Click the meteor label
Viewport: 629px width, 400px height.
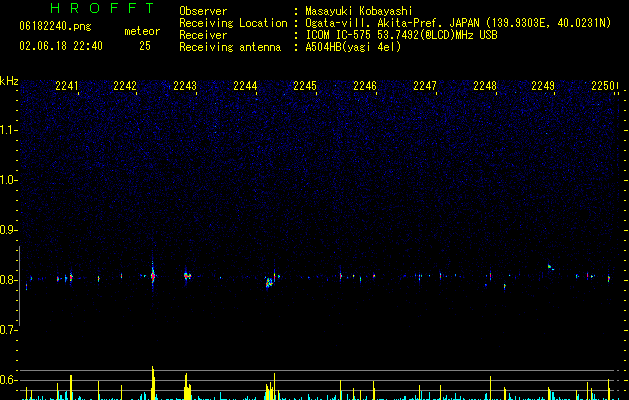pos(142,31)
